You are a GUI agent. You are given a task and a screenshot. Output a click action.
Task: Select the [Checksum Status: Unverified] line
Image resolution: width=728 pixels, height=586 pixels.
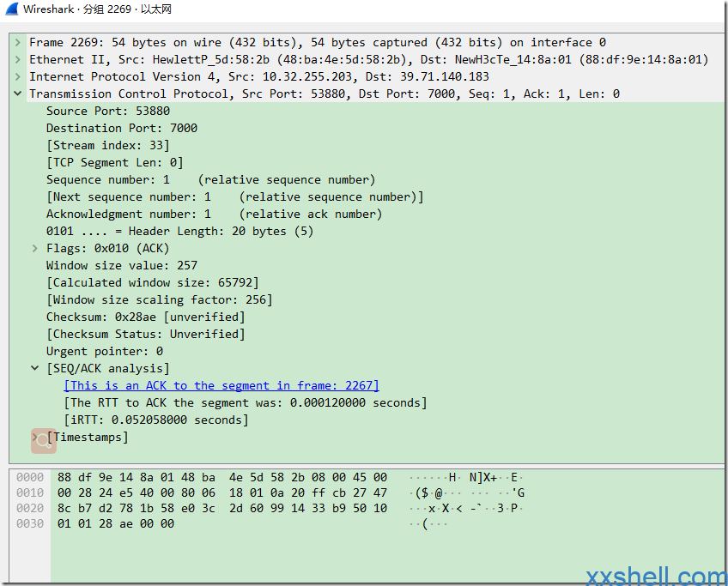[145, 335]
